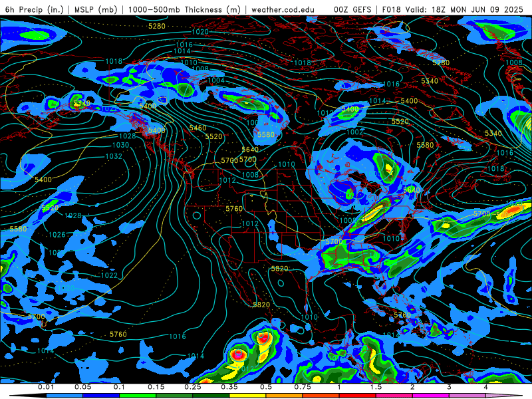Click the '1032' isobar label
This screenshot has height=399, width=532.
pyautogui.click(x=114, y=156)
